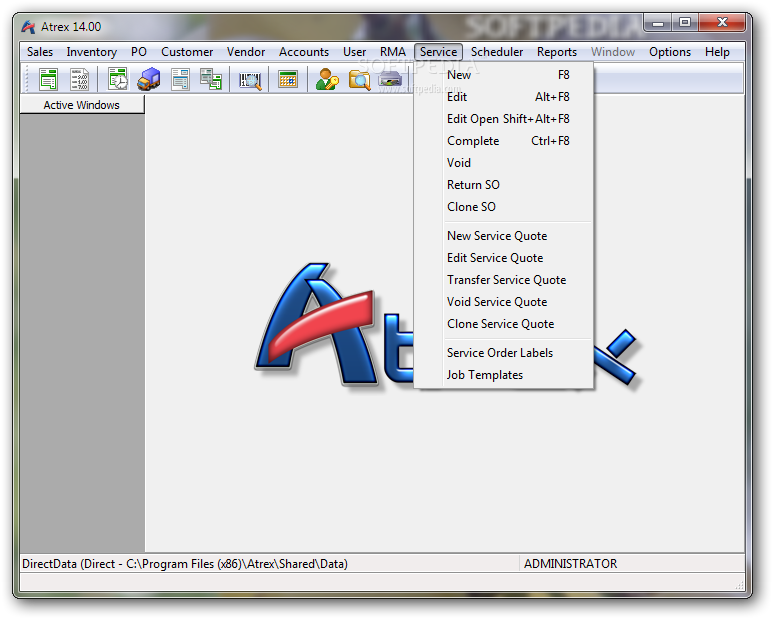Click the two overlapping documents toolbar icon
This screenshot has height=619, width=773.
[211, 79]
